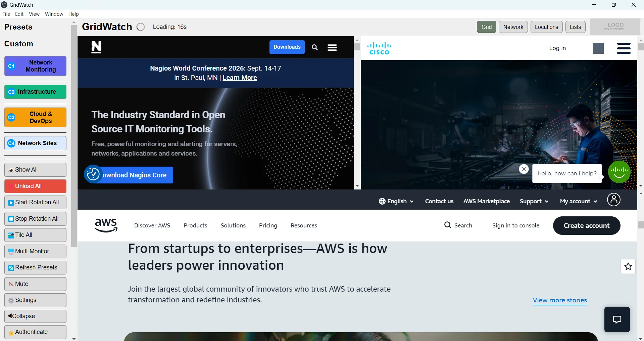Click the star bookmark icon on AWS panel
The image size is (644, 341).
tap(628, 266)
